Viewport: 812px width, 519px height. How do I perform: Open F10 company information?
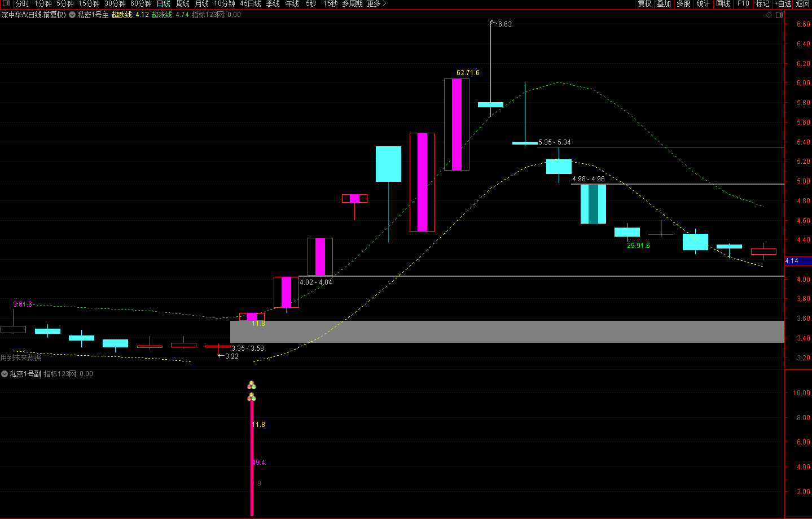743,3
